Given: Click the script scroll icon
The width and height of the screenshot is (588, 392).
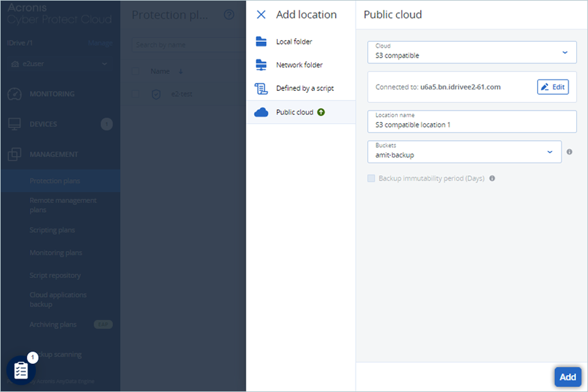Looking at the screenshot, I should coord(261,89).
